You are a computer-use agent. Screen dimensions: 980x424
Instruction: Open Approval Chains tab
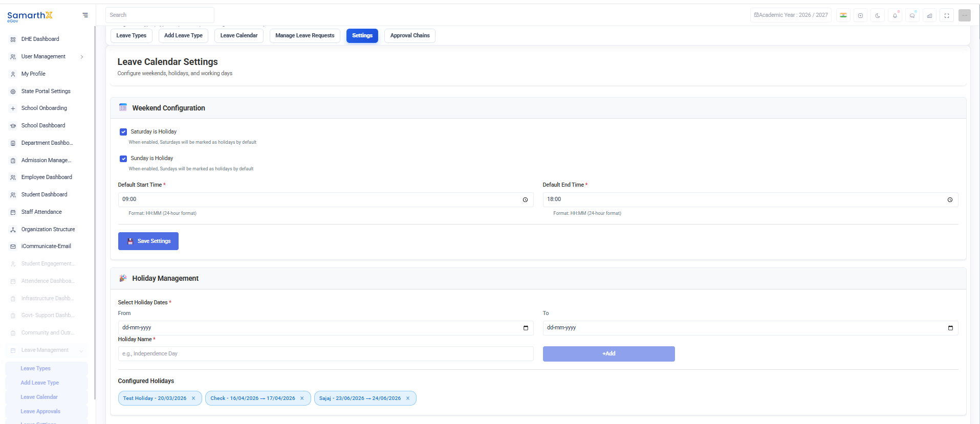tap(410, 36)
